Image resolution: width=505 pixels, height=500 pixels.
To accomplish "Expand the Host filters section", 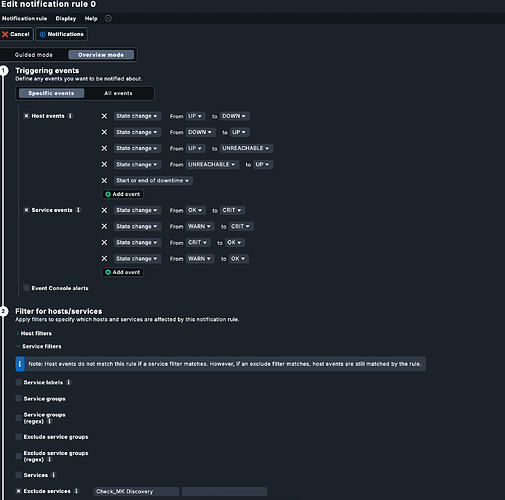I will pyautogui.click(x=34, y=333).
